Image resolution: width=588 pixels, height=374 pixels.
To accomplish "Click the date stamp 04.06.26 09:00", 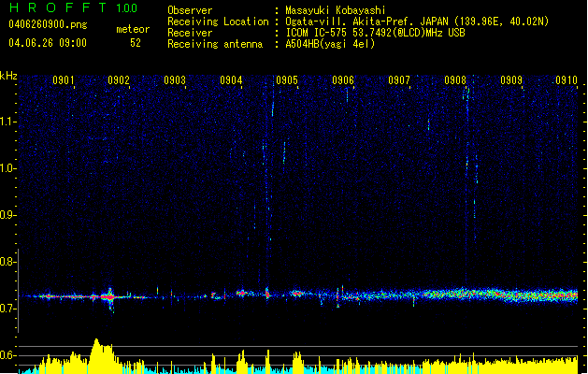I will pyautogui.click(x=48, y=43).
